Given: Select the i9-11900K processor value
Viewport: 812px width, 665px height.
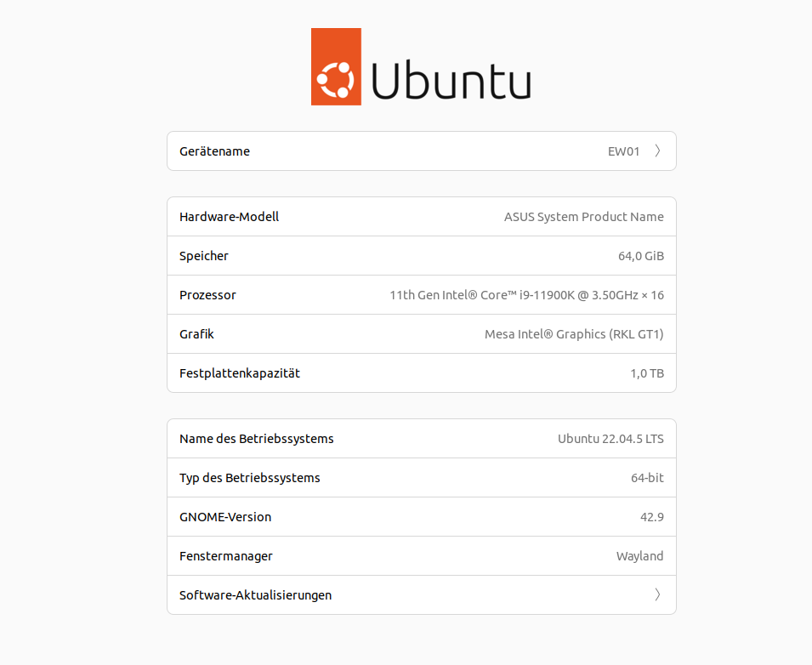Looking at the screenshot, I should click(526, 295).
